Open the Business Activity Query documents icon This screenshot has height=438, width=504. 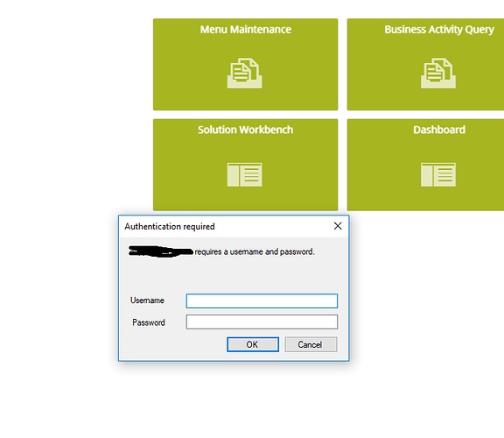coord(438,73)
